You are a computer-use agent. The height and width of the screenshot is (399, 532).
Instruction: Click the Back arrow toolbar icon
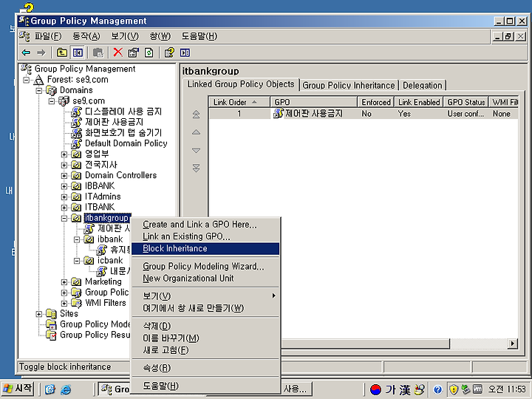pos(26,52)
